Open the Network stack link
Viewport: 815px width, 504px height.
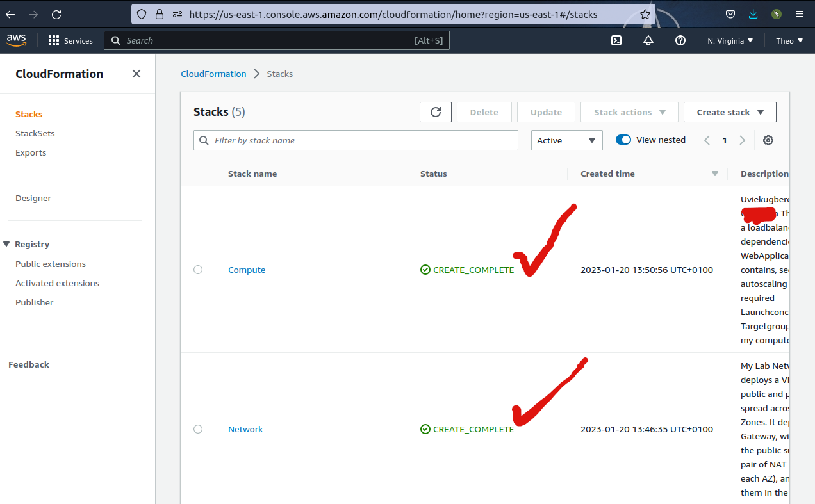pyautogui.click(x=245, y=429)
